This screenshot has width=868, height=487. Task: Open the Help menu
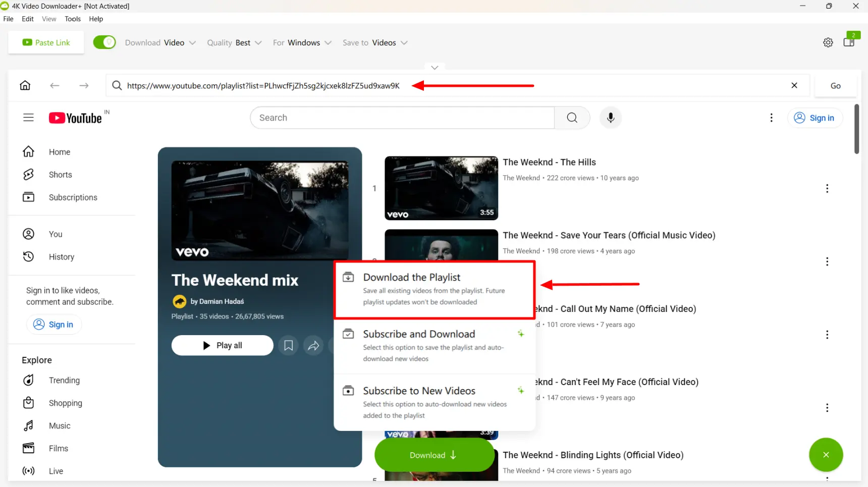click(x=96, y=19)
